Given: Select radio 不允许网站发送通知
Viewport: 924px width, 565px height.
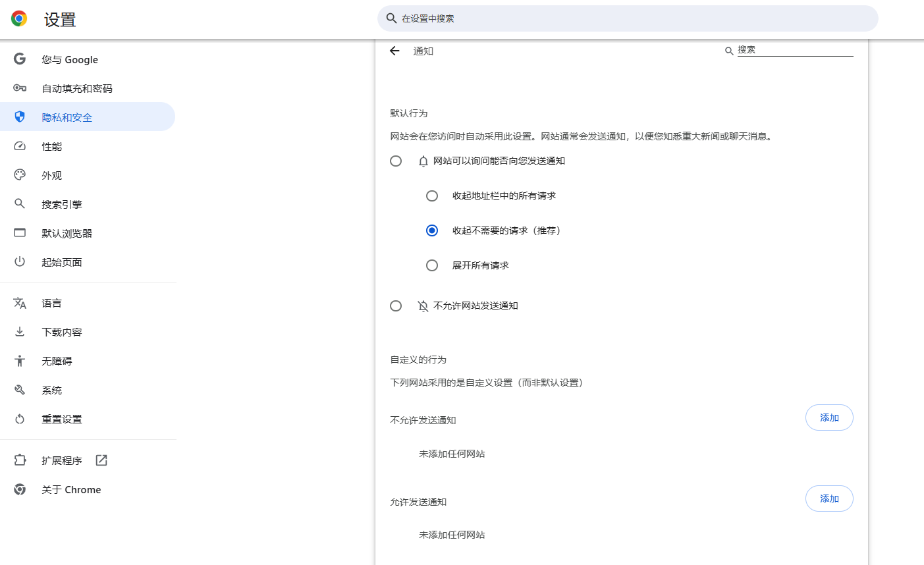Looking at the screenshot, I should (x=396, y=306).
